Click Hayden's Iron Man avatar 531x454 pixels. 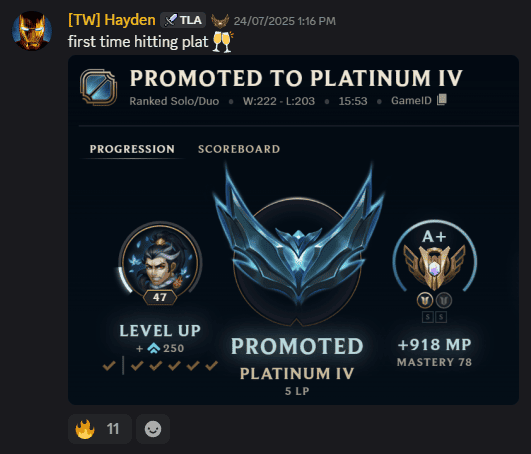click(x=32, y=30)
